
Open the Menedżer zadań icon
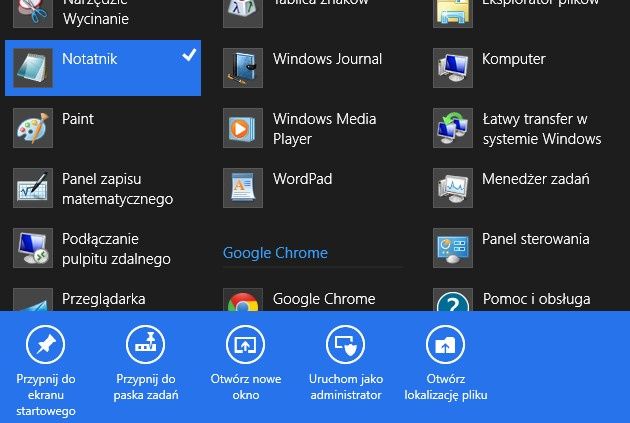(x=453, y=188)
